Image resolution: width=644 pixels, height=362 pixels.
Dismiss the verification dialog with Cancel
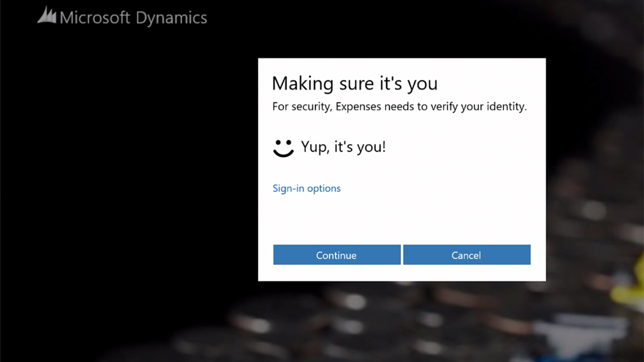[467, 255]
